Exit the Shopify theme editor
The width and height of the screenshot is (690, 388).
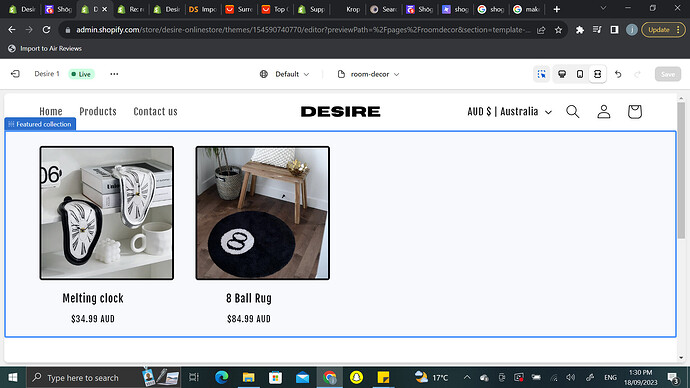coord(15,74)
